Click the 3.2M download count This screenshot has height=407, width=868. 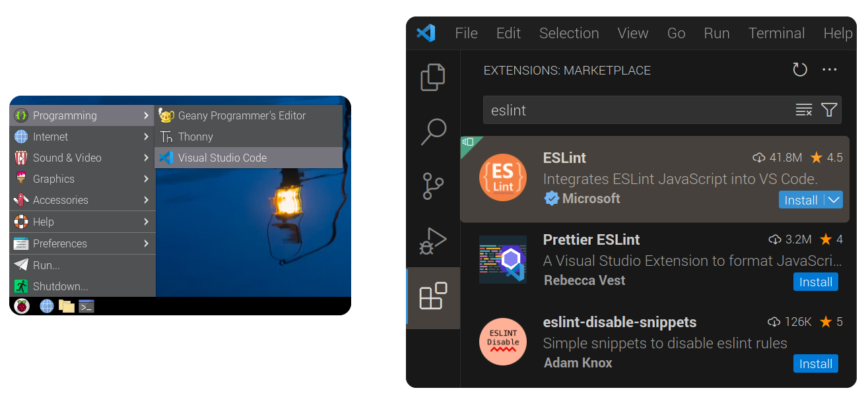pyautogui.click(x=790, y=239)
